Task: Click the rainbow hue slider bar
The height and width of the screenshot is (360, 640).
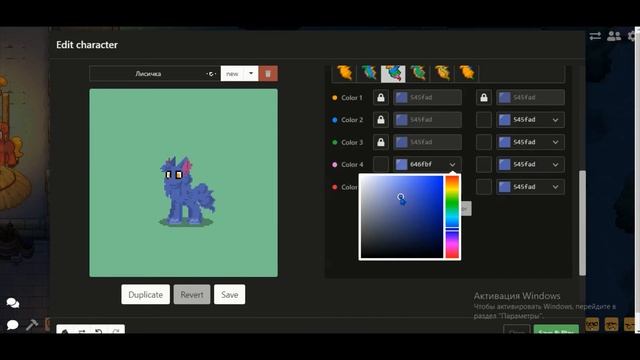Action: [452, 217]
